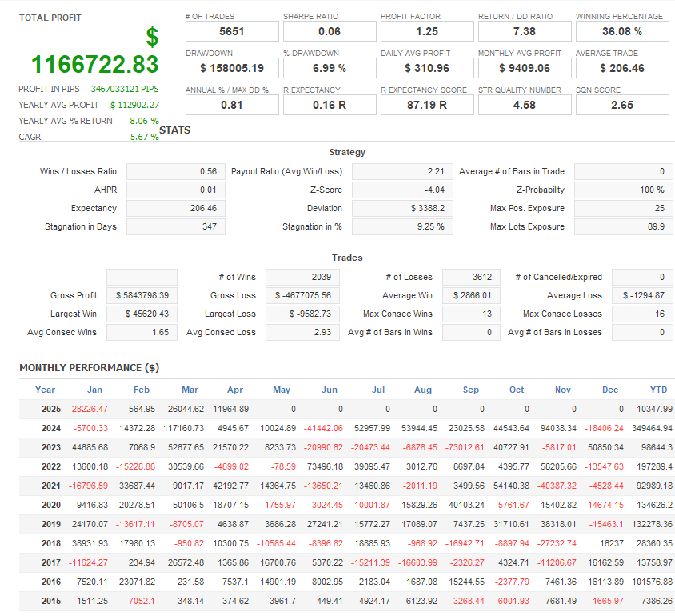Click the R Expectancy Score value 87.19 R
The height and width of the screenshot is (616, 675).
[427, 105]
